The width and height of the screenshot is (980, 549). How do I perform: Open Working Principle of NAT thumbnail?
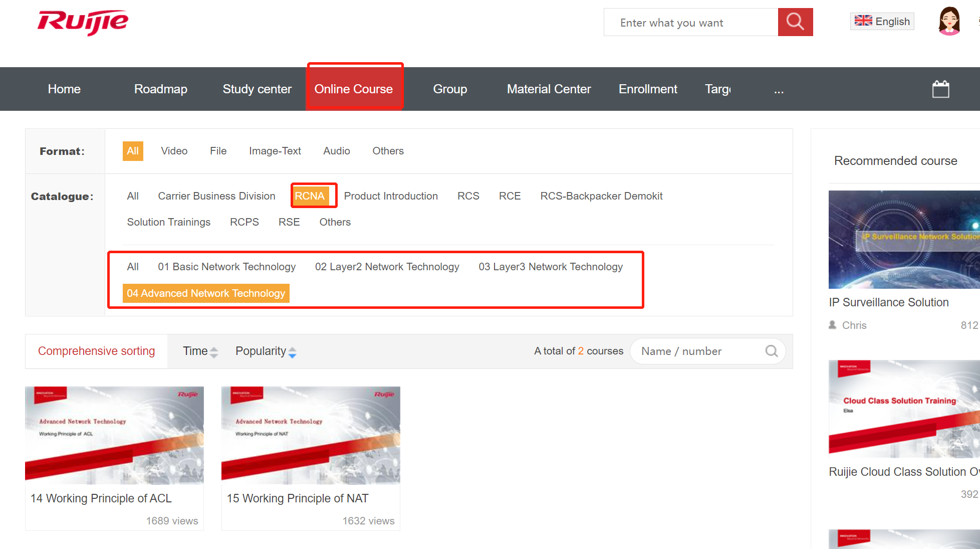pyautogui.click(x=311, y=435)
